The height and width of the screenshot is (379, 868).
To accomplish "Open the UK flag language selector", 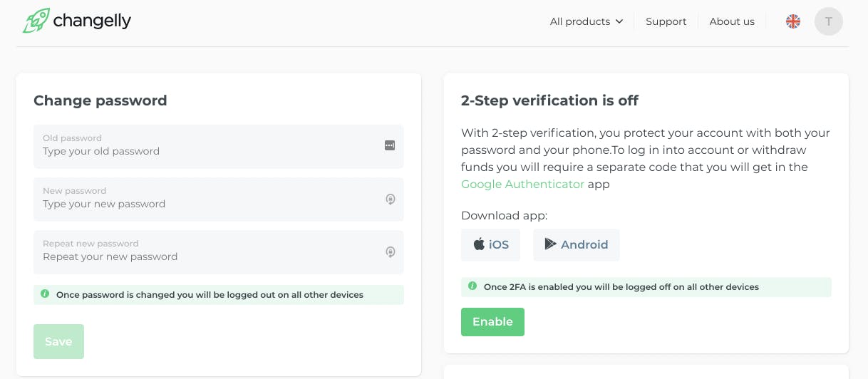I will 793,21.
